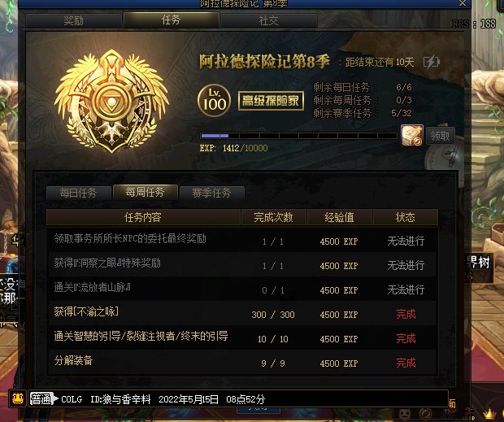The height and width of the screenshot is (422, 504).
Task: Click the reward box icon beside the EXP bar
Action: tap(412, 135)
